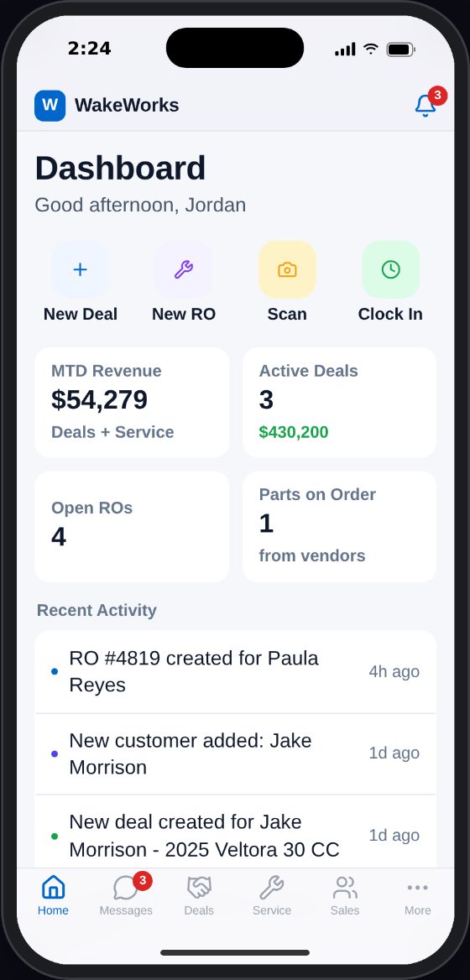Open the Open ROs card

tap(132, 526)
